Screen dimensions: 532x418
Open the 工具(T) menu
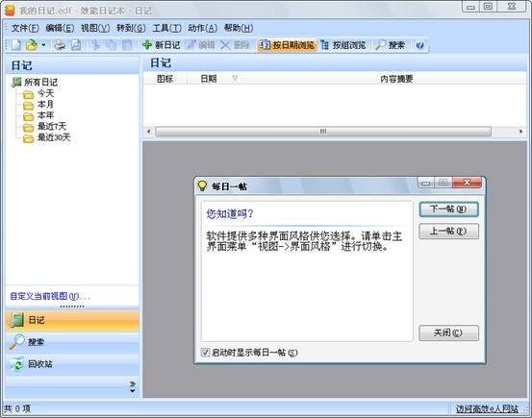(x=167, y=28)
